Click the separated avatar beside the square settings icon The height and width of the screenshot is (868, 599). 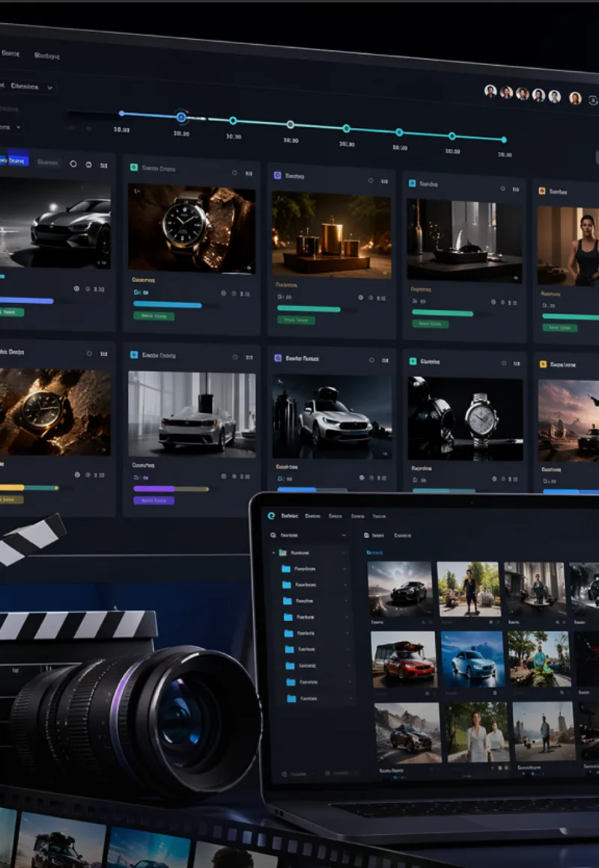[575, 98]
